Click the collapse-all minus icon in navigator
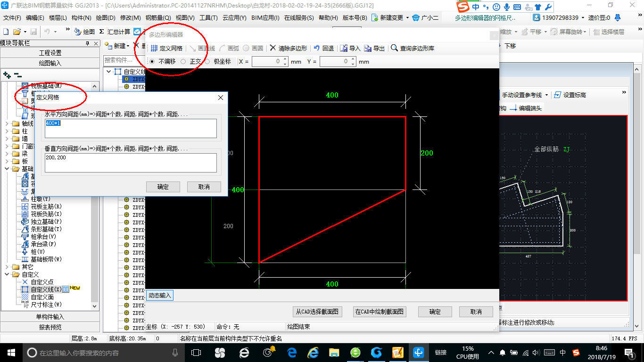 [17, 74]
